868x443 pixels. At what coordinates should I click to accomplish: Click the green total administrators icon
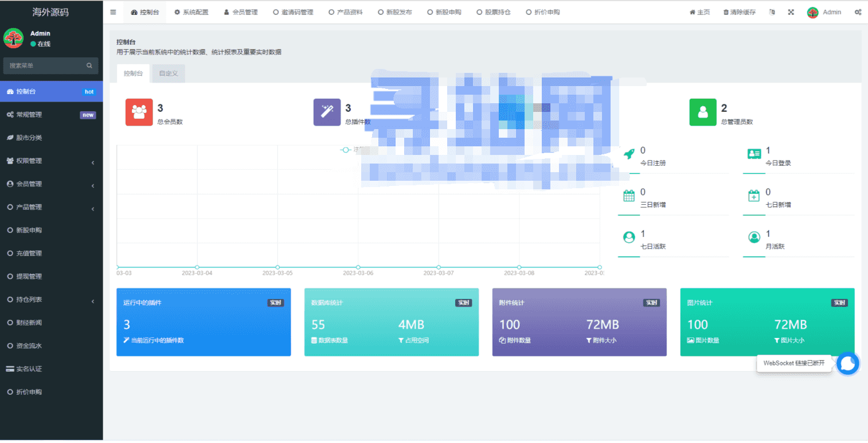coord(702,112)
